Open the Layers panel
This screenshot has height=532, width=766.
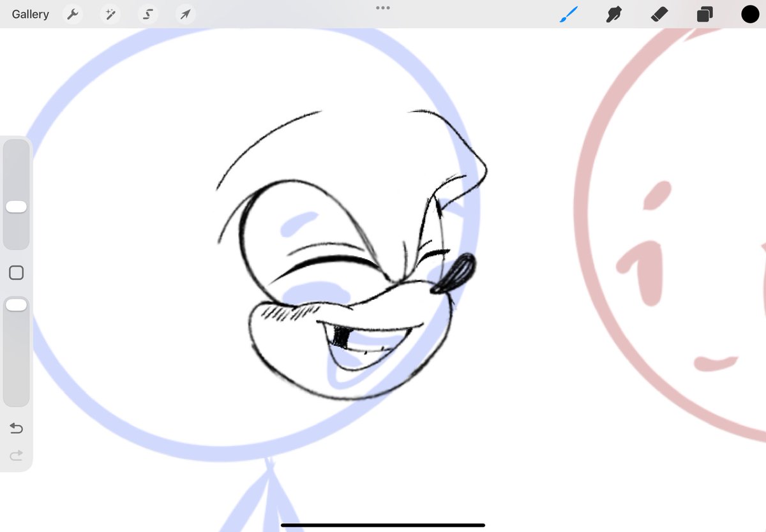pos(705,13)
